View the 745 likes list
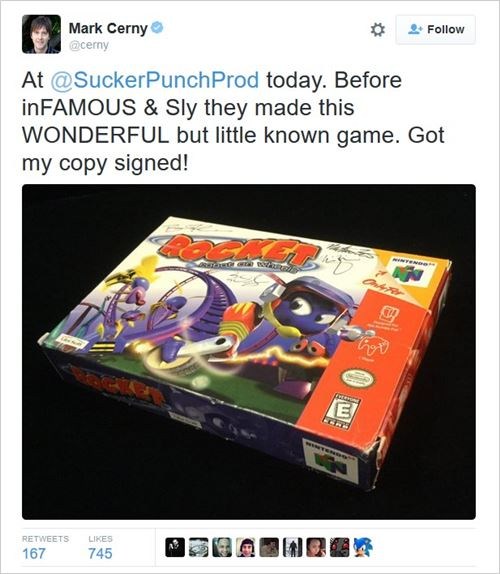 100,547
